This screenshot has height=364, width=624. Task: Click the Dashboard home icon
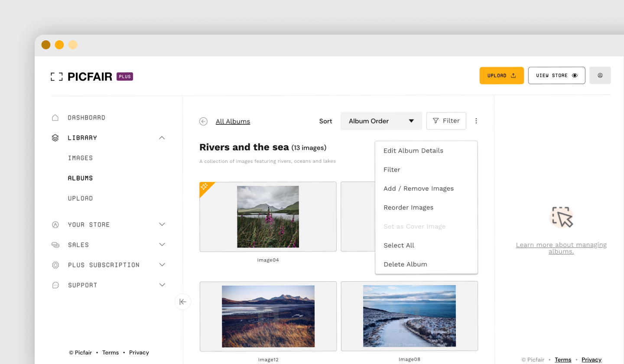pos(55,117)
